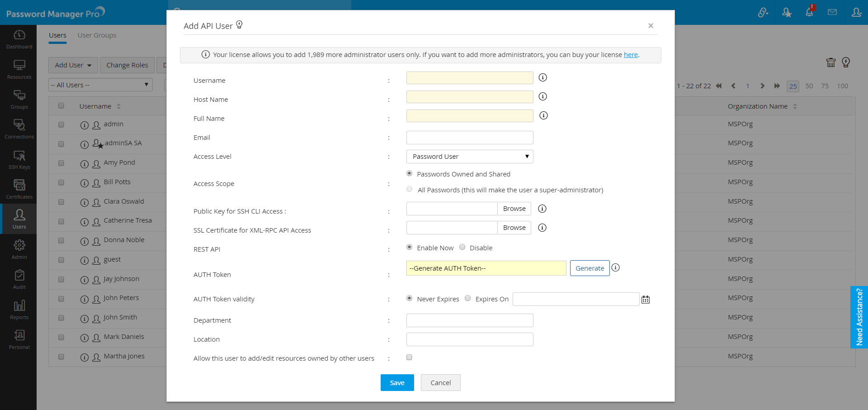Click the Generate token button

590,268
